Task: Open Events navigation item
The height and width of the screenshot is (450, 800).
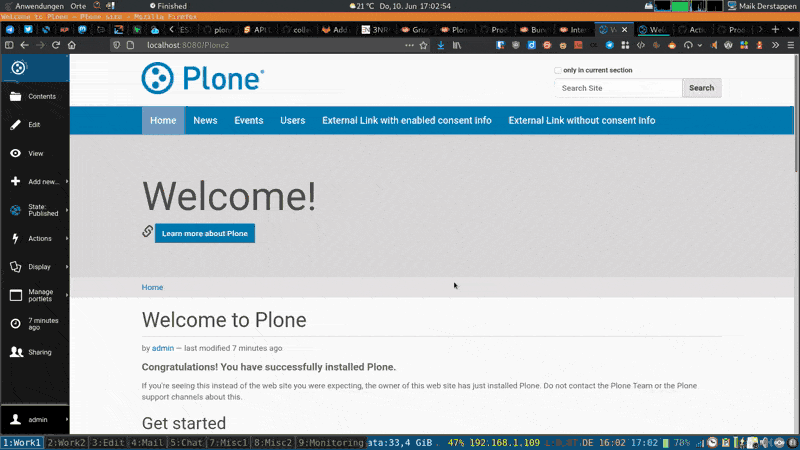Action: coord(249,120)
